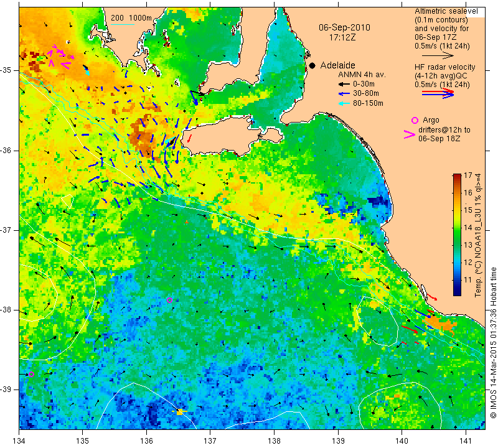The width and height of the screenshot is (498, 448).
Task: Click the Argo float circle near 136.4, -37.9
Action: (x=169, y=301)
